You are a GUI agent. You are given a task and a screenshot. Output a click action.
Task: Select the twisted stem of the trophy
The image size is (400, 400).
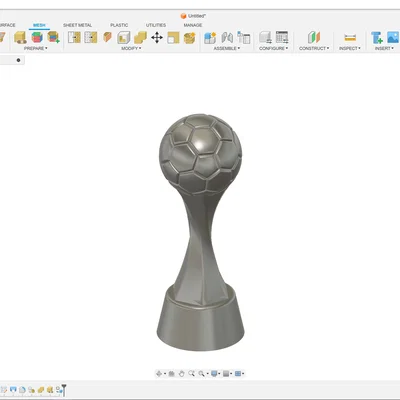pyautogui.click(x=200, y=247)
